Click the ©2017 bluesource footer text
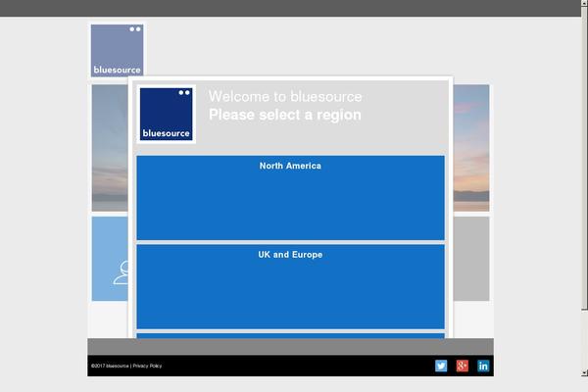The width and height of the screenshot is (588, 392). click(x=110, y=366)
